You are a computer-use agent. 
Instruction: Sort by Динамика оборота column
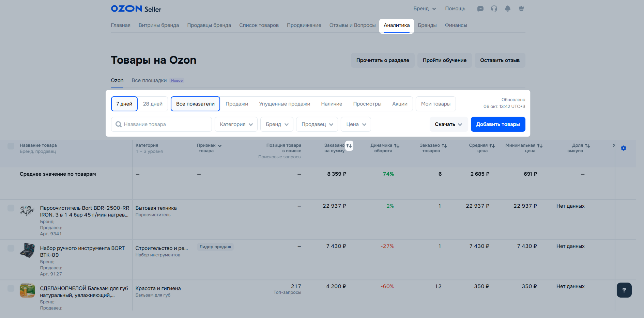pos(397,146)
